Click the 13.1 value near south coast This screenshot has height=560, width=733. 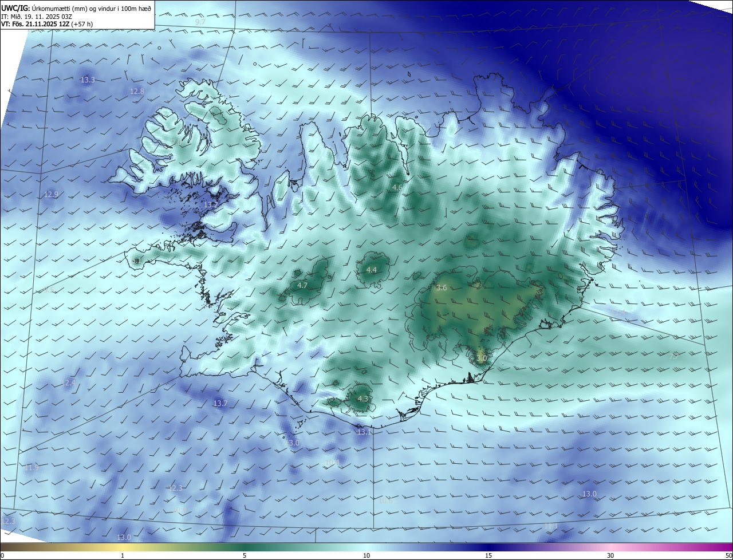pos(364,432)
